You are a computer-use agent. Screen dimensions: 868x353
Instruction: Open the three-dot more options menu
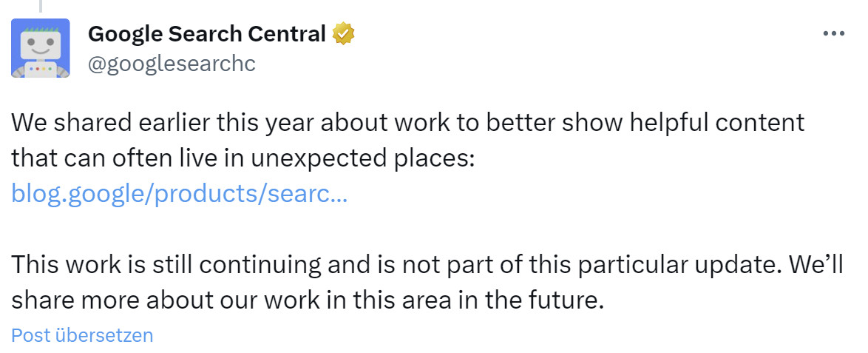833,34
